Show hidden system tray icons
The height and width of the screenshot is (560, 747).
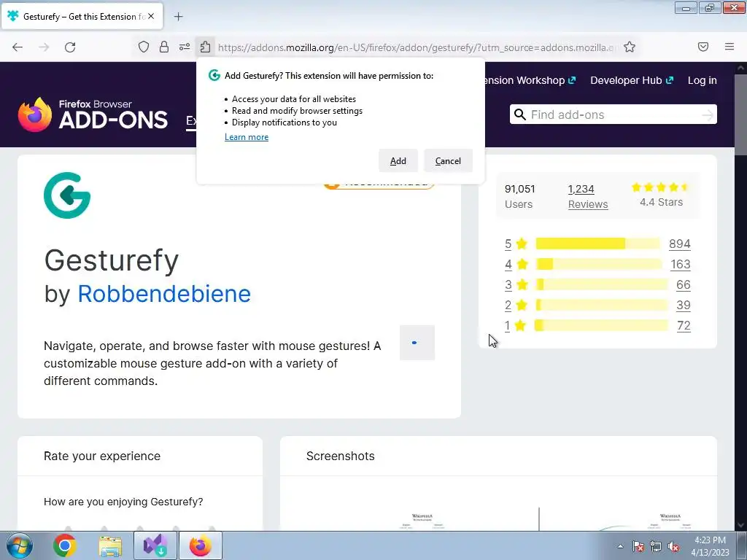pos(620,546)
